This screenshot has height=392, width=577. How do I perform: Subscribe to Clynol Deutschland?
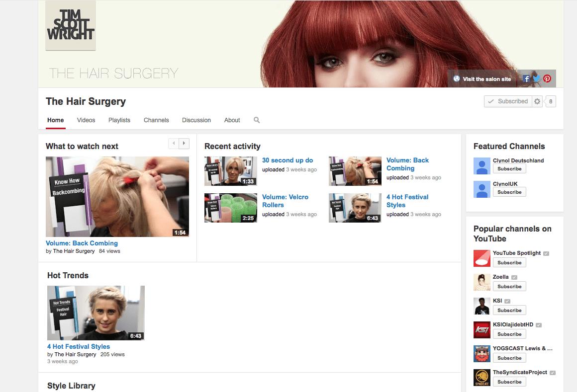509,168
